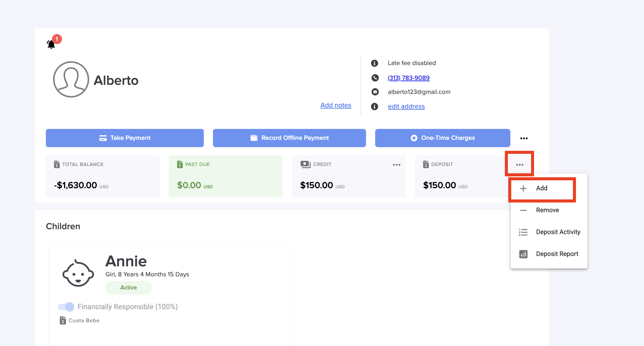Viewport: 644px width, 346px height.
Task: Open the Deposit card three-dot menu
Action: click(x=519, y=165)
